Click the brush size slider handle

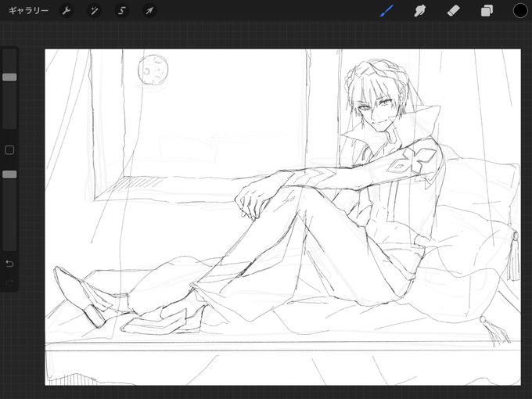[x=9, y=77]
